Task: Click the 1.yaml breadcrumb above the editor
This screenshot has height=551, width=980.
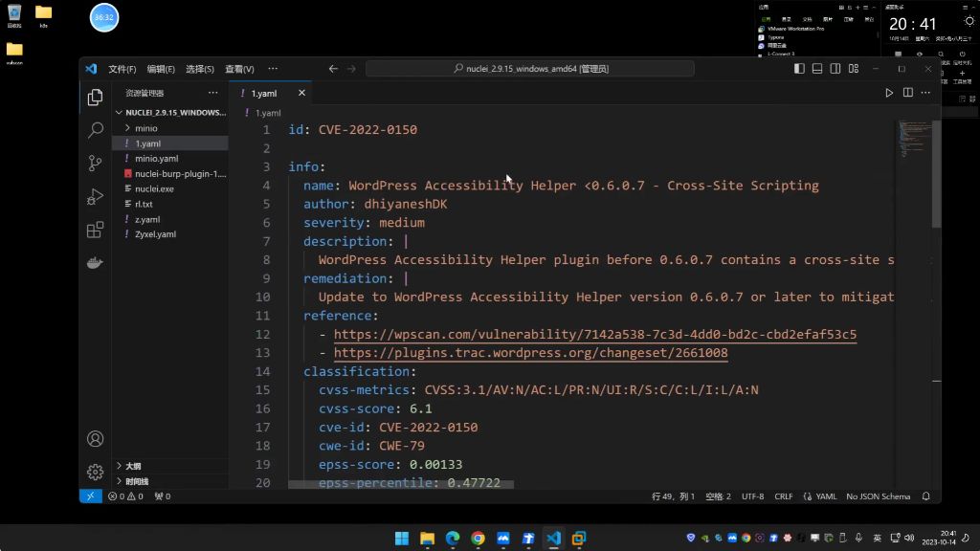Action: click(x=262, y=113)
